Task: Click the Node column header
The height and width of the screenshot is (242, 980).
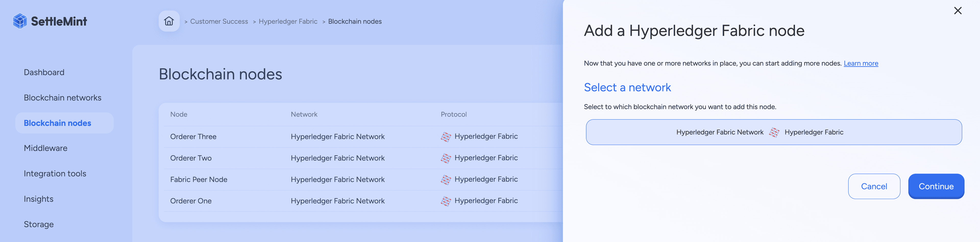Action: pyautogui.click(x=179, y=114)
